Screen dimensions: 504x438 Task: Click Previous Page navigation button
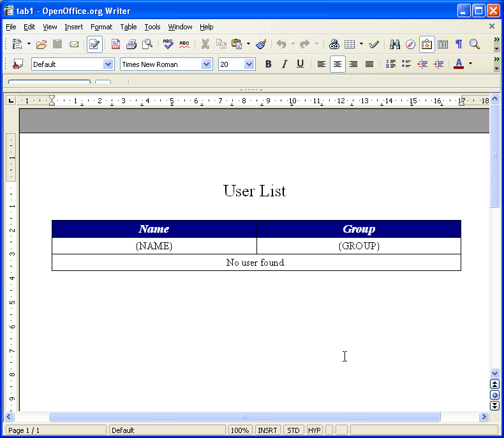point(494,384)
